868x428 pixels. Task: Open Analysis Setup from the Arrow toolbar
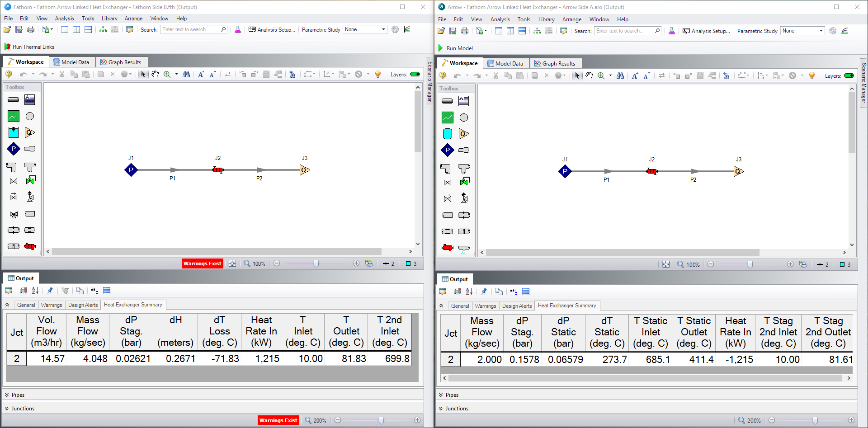(x=706, y=31)
